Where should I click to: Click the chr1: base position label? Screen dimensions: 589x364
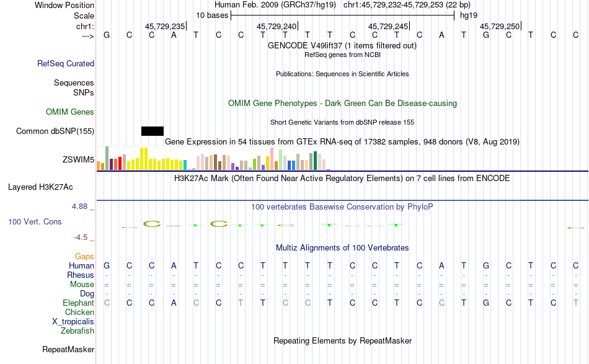click(x=85, y=26)
